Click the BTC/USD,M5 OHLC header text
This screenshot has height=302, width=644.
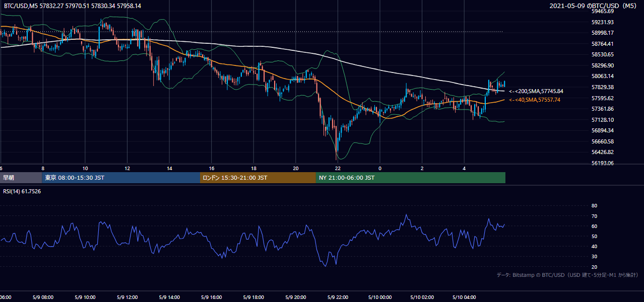73,6
